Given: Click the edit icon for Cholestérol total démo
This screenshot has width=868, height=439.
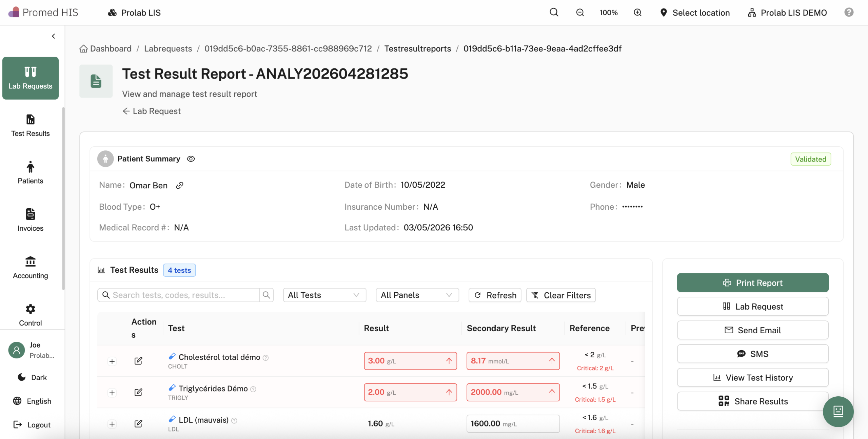Looking at the screenshot, I should click(x=138, y=361).
